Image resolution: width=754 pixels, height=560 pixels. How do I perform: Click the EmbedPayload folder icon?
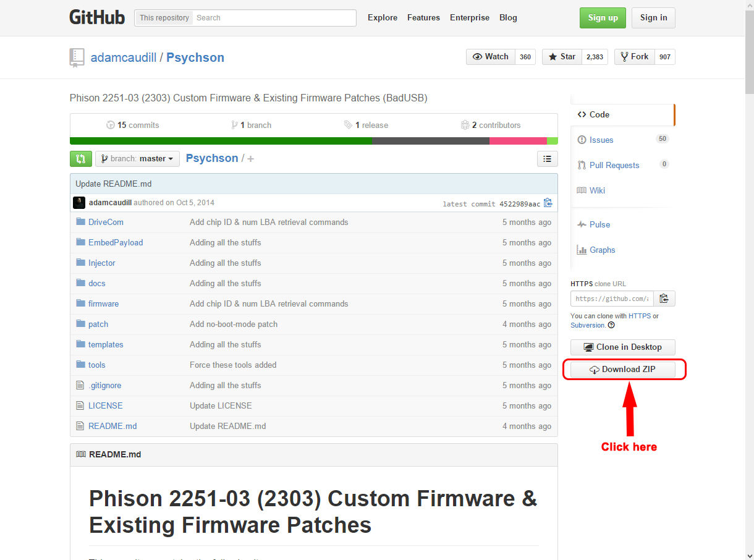pos(80,242)
